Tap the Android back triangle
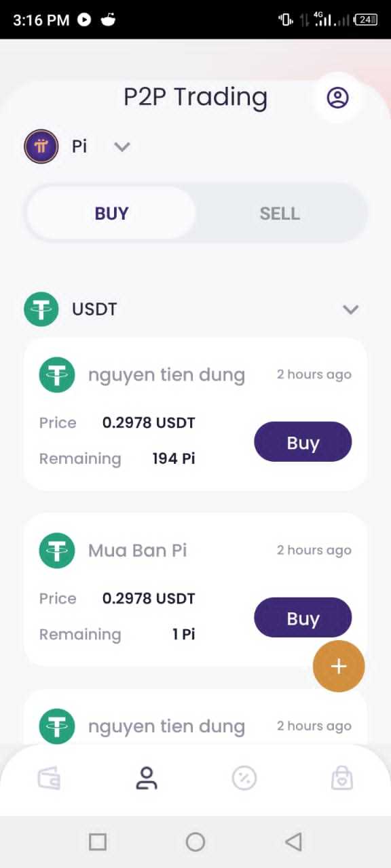 [x=293, y=842]
